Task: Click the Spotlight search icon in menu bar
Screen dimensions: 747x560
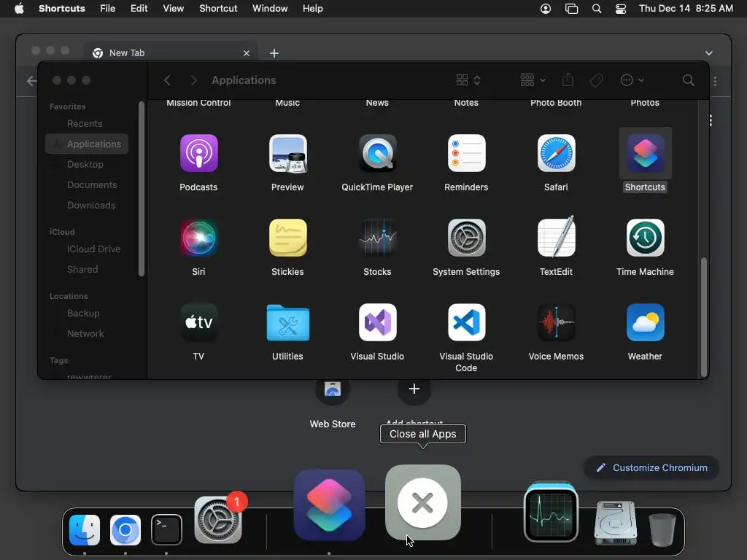Action: pos(597,9)
